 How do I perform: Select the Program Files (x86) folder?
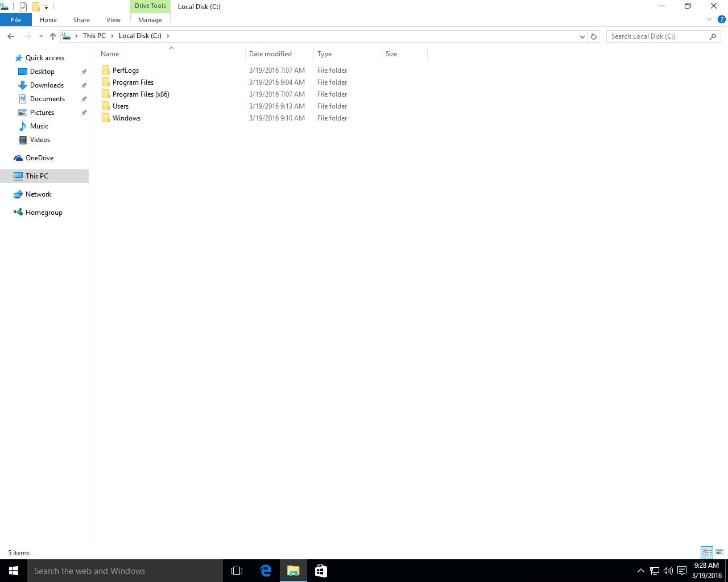tap(140, 94)
